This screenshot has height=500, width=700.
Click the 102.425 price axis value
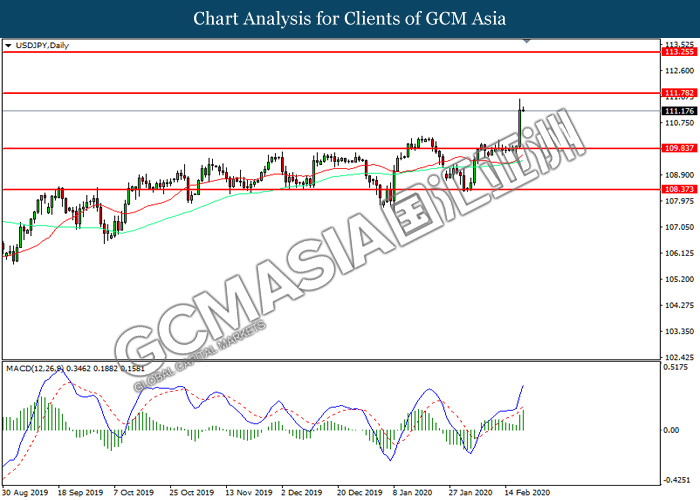click(679, 358)
